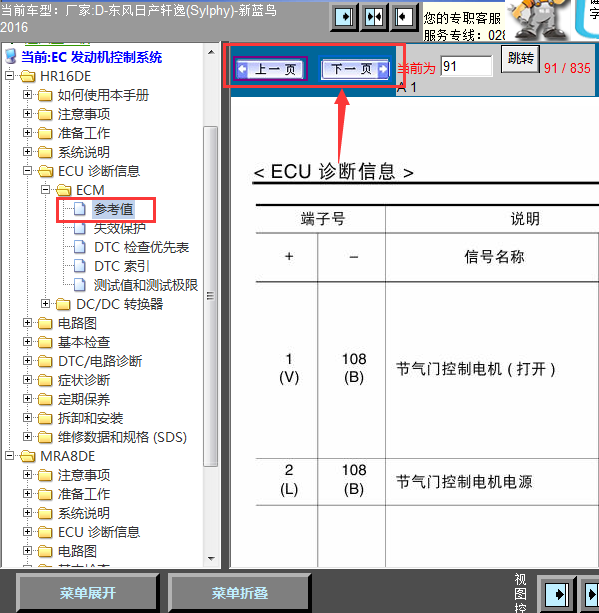599x613 pixels.
Task: Click the document icon of 测试值和测试极限
Action: 80,285
